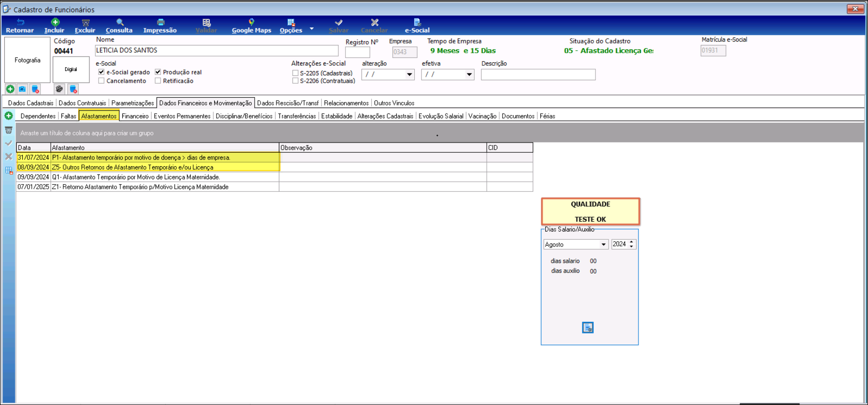Check S-2206 (Contratuais) checkbox
The image size is (868, 405).
295,81
